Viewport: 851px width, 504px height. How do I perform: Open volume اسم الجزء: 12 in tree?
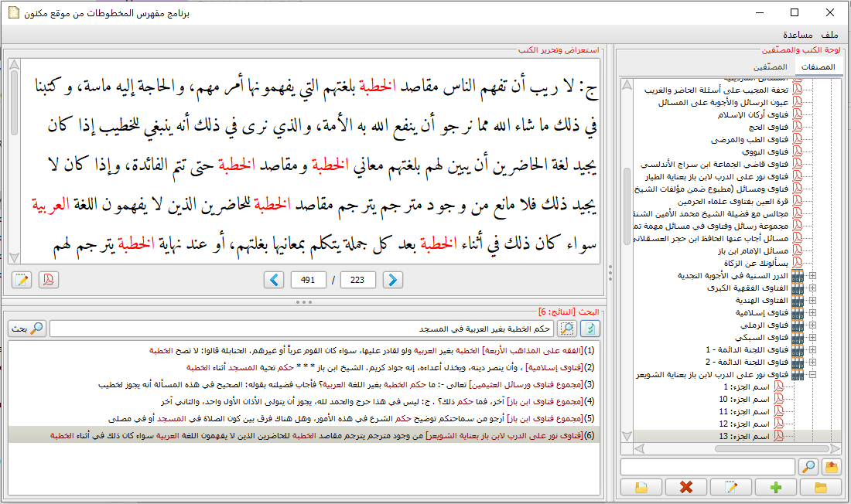point(744,424)
